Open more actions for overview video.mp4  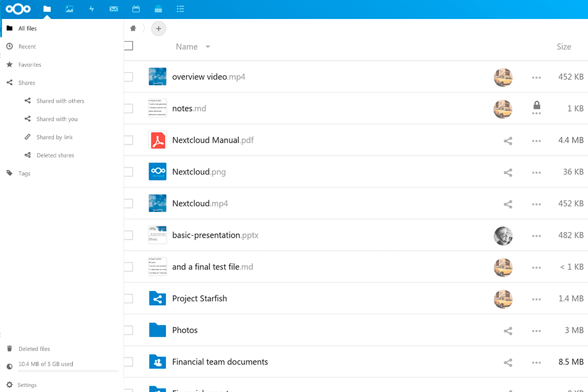tap(537, 78)
